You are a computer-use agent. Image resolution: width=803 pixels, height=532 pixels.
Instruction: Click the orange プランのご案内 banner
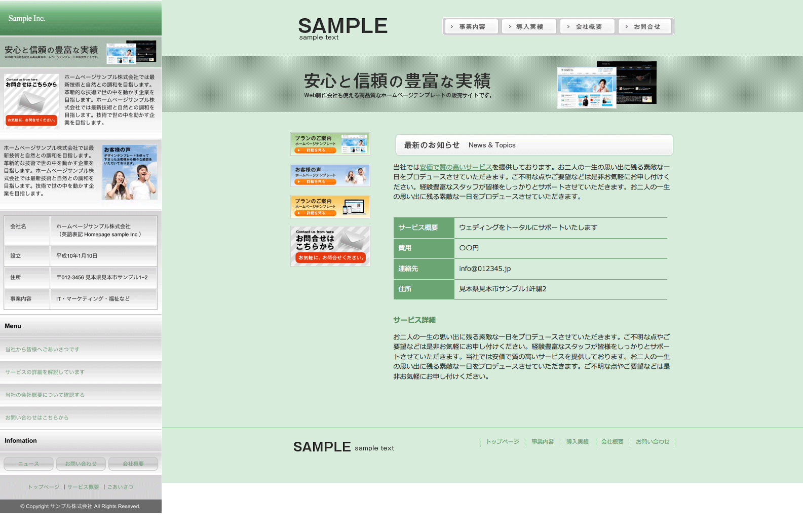[330, 207]
